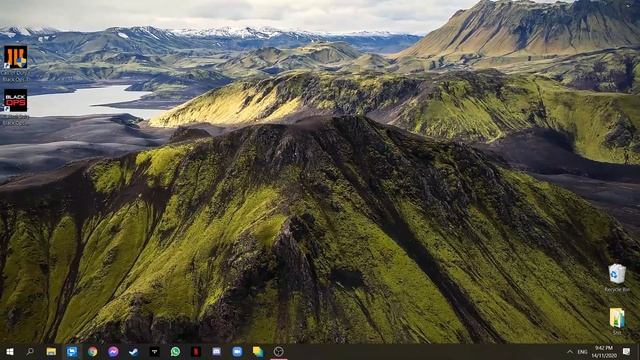The width and height of the screenshot is (640, 360).
Task: Open Messenger from the taskbar
Action: [113, 351]
